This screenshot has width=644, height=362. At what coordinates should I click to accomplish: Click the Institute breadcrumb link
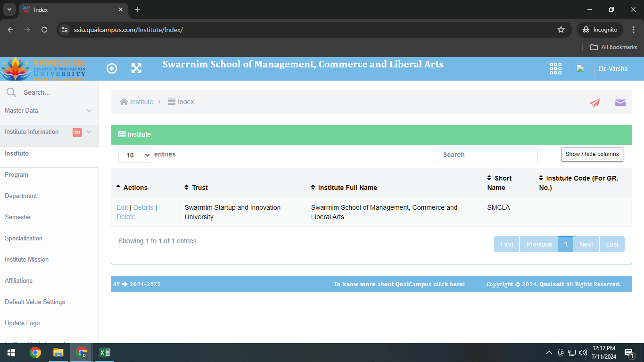tap(142, 102)
